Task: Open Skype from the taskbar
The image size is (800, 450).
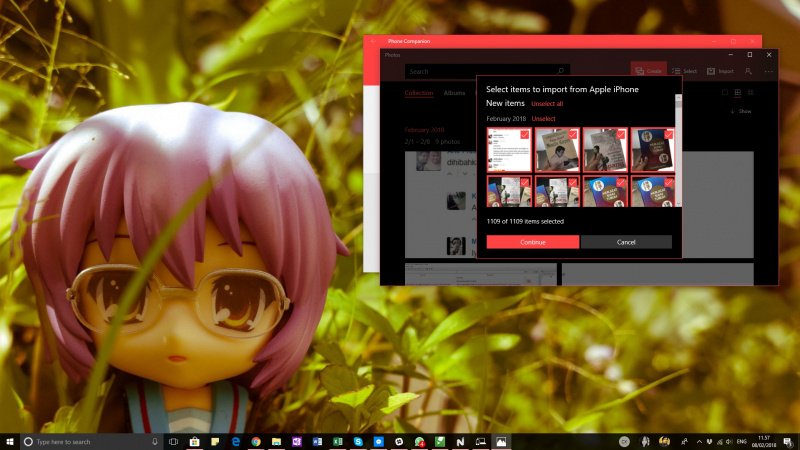Action: click(359, 441)
